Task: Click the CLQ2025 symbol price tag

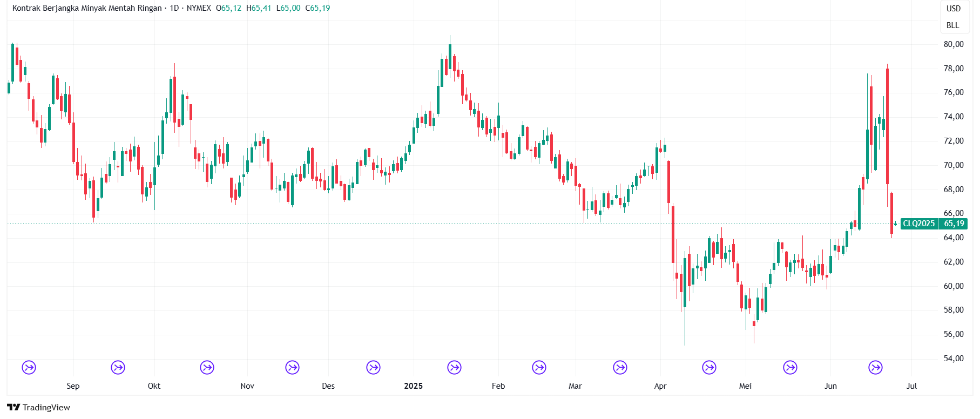Action: pos(919,224)
